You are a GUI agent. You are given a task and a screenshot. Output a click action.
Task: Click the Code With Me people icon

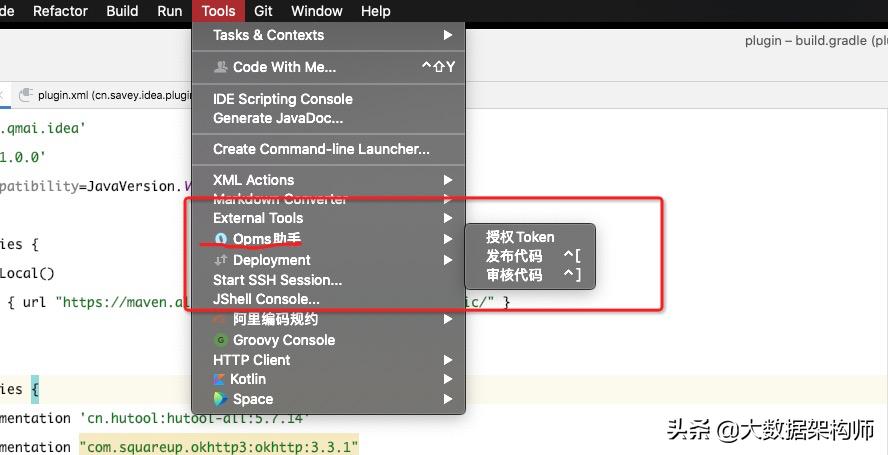(x=220, y=67)
